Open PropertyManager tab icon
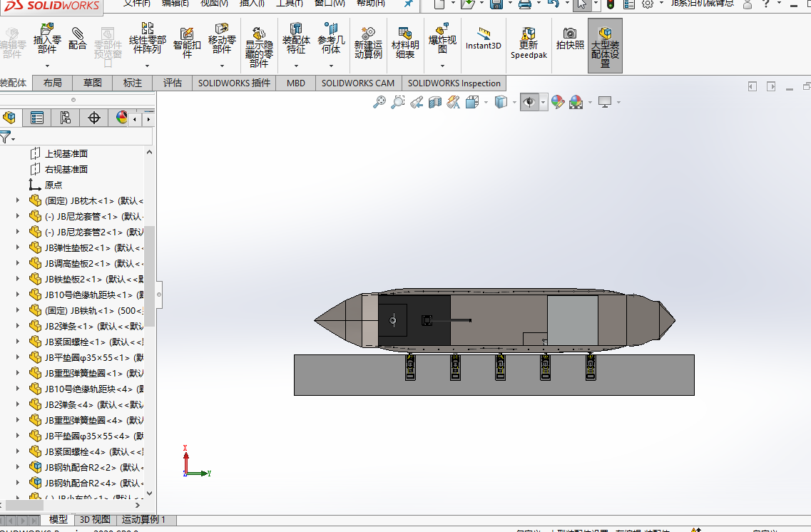Viewport: 811px width, 532px height. [x=36, y=118]
